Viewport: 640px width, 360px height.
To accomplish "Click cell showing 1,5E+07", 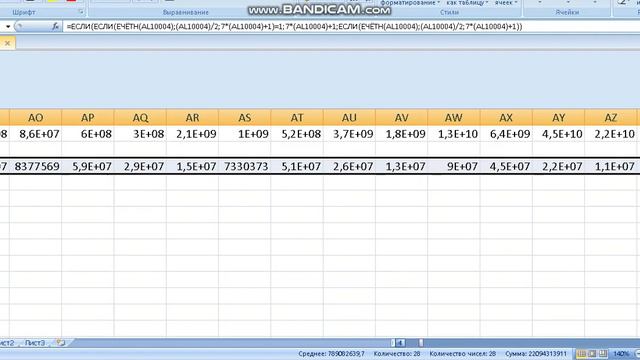I will point(192,166).
